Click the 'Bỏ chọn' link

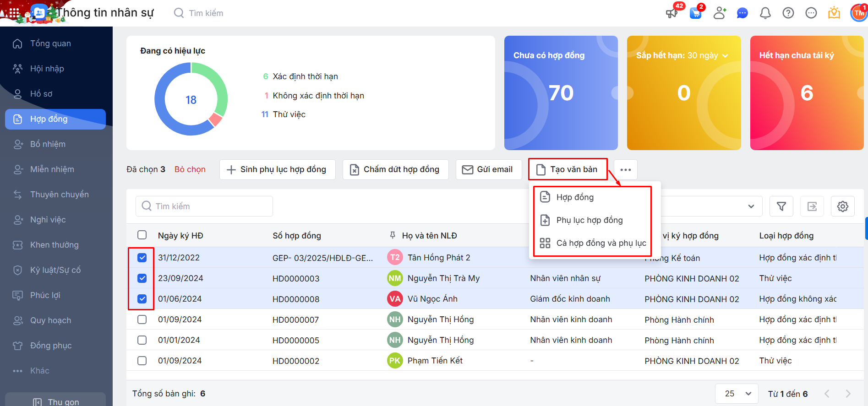(190, 169)
